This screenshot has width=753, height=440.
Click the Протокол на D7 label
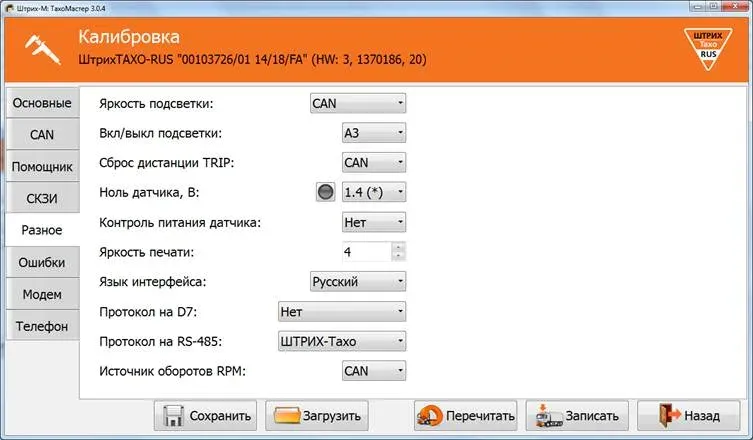[148, 312]
